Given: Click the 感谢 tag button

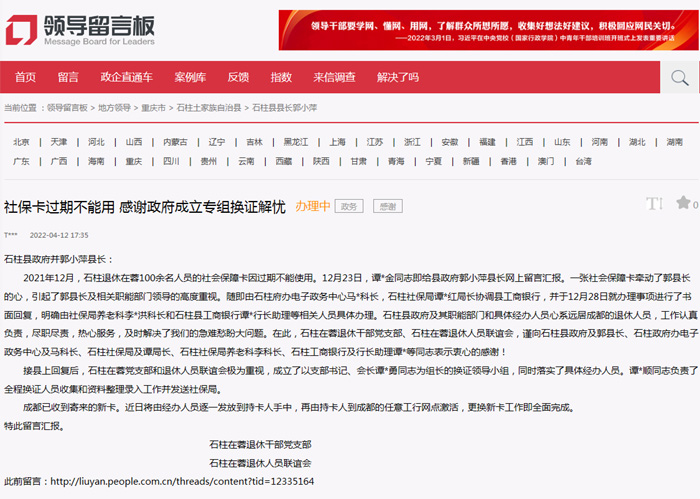Looking at the screenshot, I should (x=385, y=207).
